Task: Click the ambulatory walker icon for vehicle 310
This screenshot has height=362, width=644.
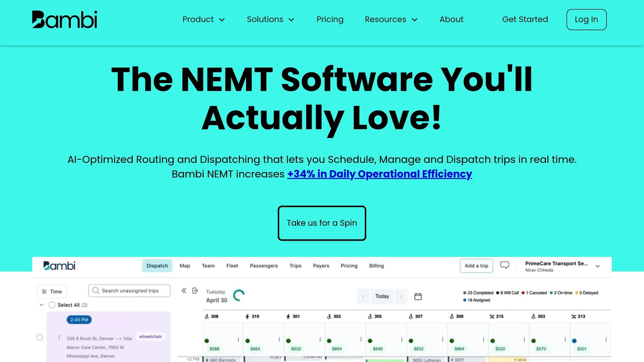Action: (x=247, y=316)
